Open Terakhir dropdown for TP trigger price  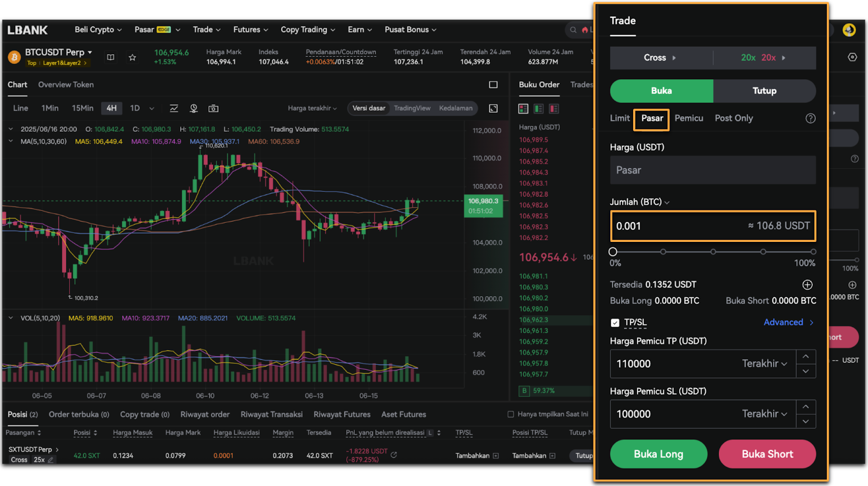click(x=764, y=363)
